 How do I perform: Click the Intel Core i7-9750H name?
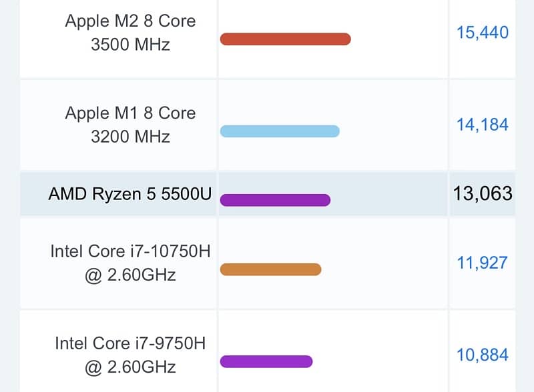(130, 343)
